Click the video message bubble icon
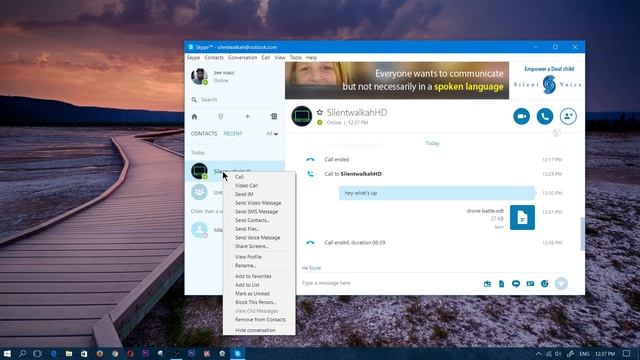Viewport: 640px width, 360px height. (516, 284)
